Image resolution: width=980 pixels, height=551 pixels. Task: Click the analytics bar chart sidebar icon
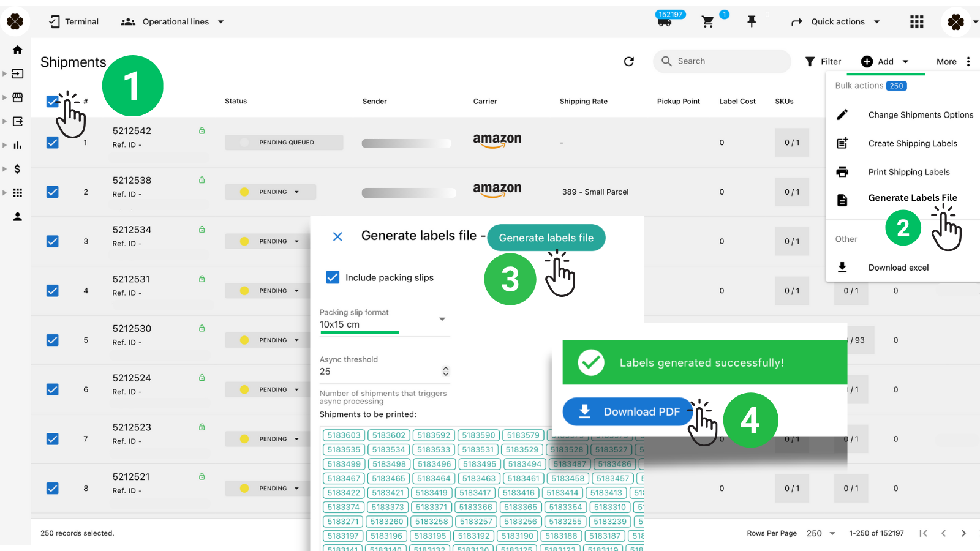coord(17,145)
